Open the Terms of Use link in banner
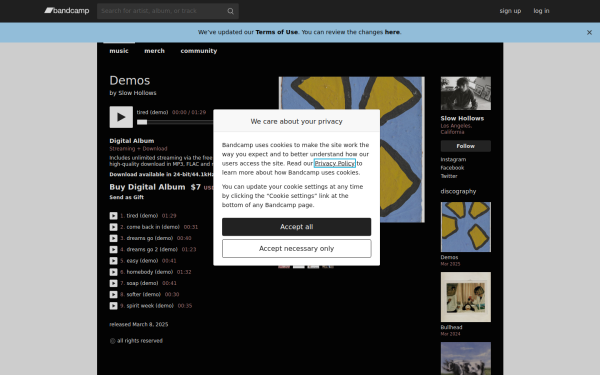Image resolution: width=600 pixels, height=375 pixels. tap(277, 32)
